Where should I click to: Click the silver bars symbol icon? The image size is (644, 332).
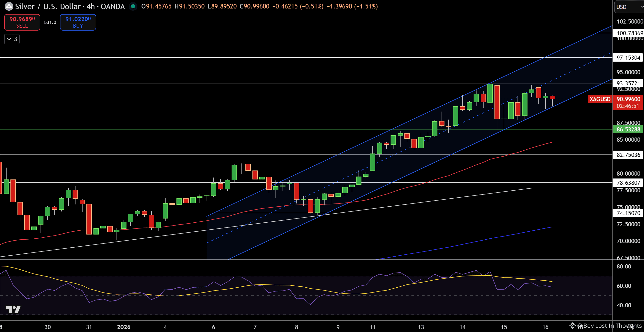click(x=9, y=6)
